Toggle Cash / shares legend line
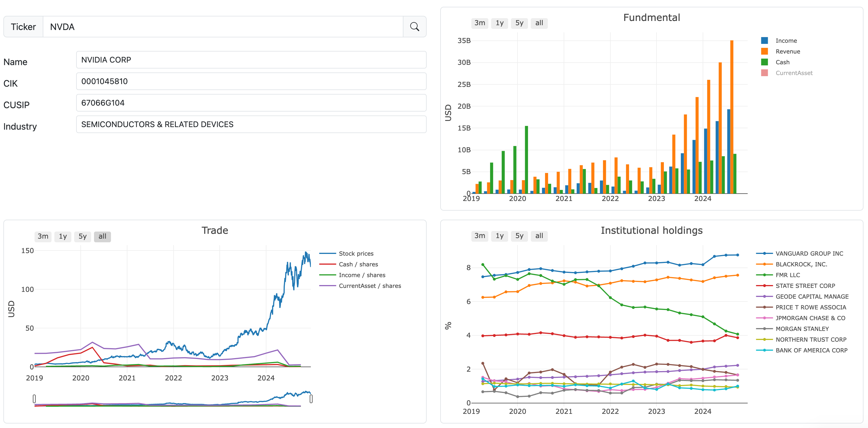Image resolution: width=868 pixels, height=428 pixels. [x=327, y=264]
